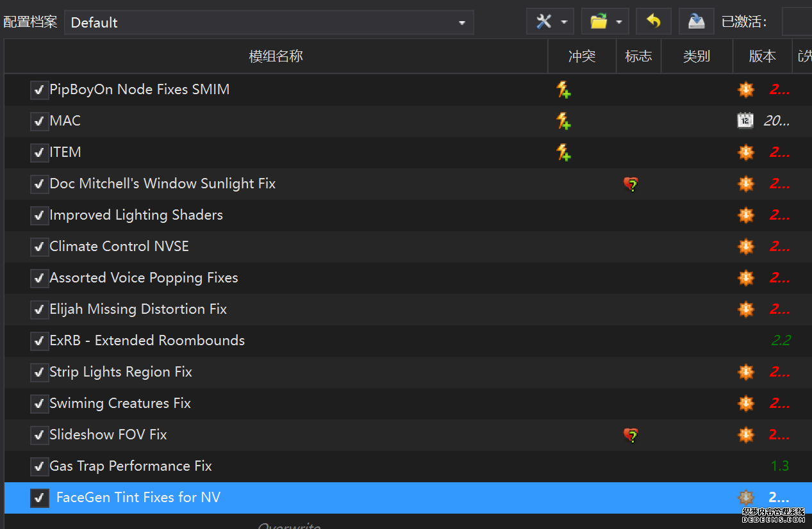Open the Default profile dropdown
The height and width of the screenshot is (529, 812).
(269, 22)
